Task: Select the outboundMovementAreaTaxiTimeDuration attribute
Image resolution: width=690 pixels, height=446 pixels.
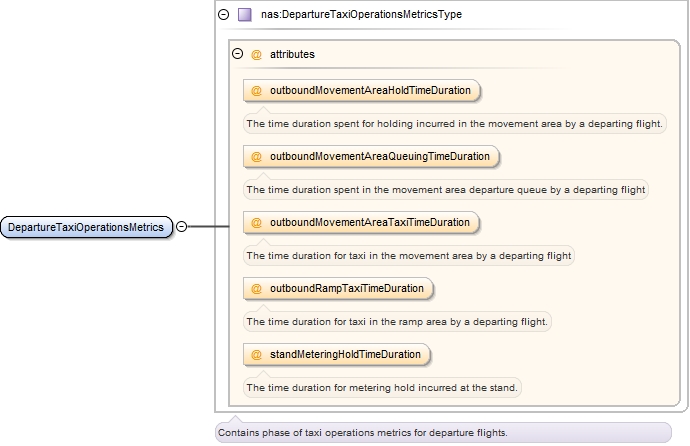Action: [x=369, y=222]
